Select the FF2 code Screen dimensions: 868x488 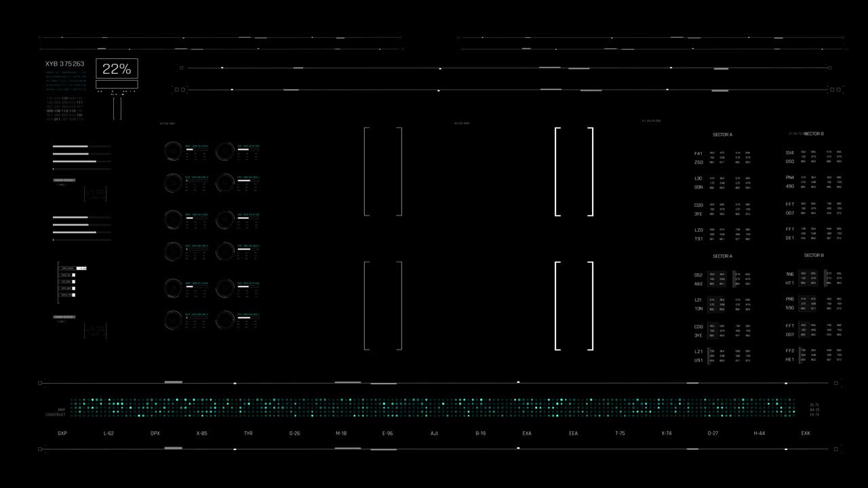point(790,351)
